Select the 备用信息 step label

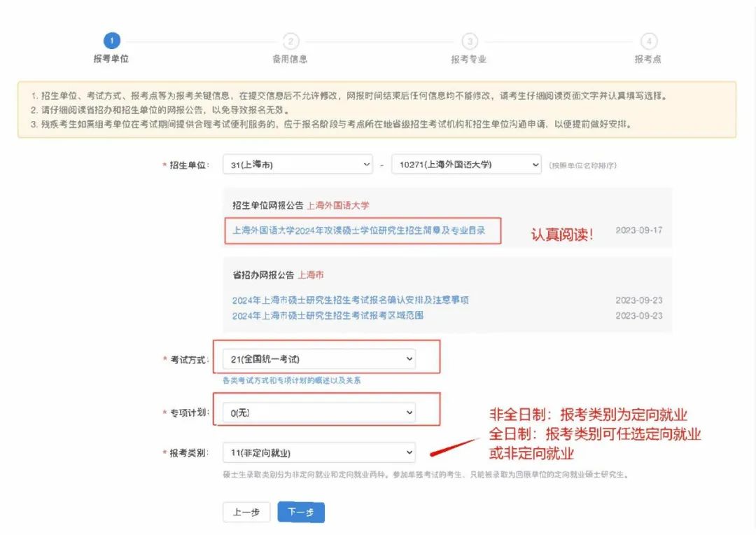pyautogui.click(x=290, y=59)
